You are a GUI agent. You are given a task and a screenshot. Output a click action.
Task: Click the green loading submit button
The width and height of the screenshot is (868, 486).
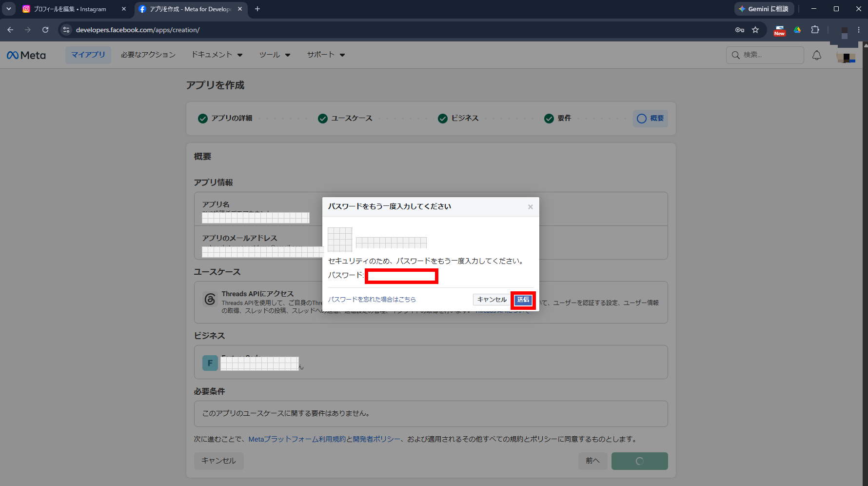(640, 461)
